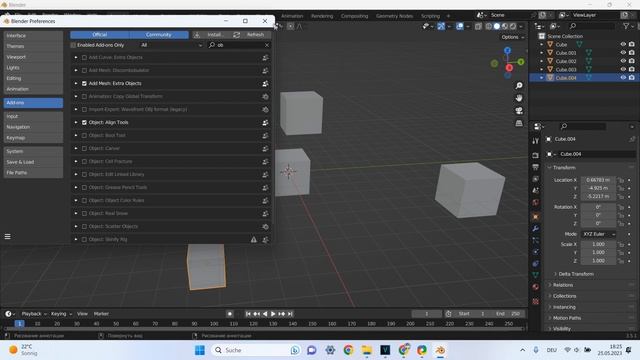The height and width of the screenshot is (360, 640).
Task: Expand the Cube.001 tree item in outliner
Action: click(542, 53)
